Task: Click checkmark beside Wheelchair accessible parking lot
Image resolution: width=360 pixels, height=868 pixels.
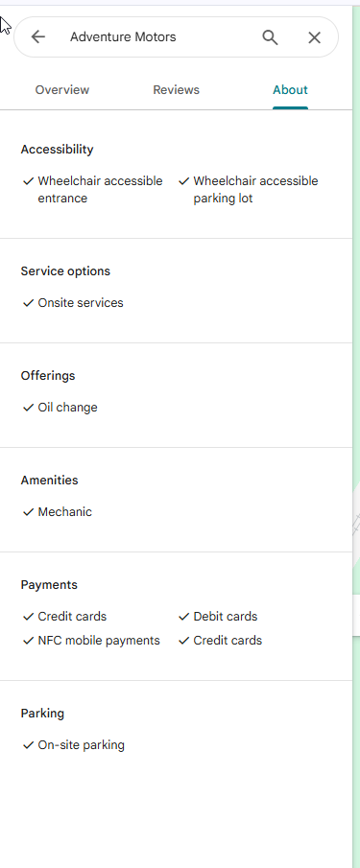Action: coord(184,181)
